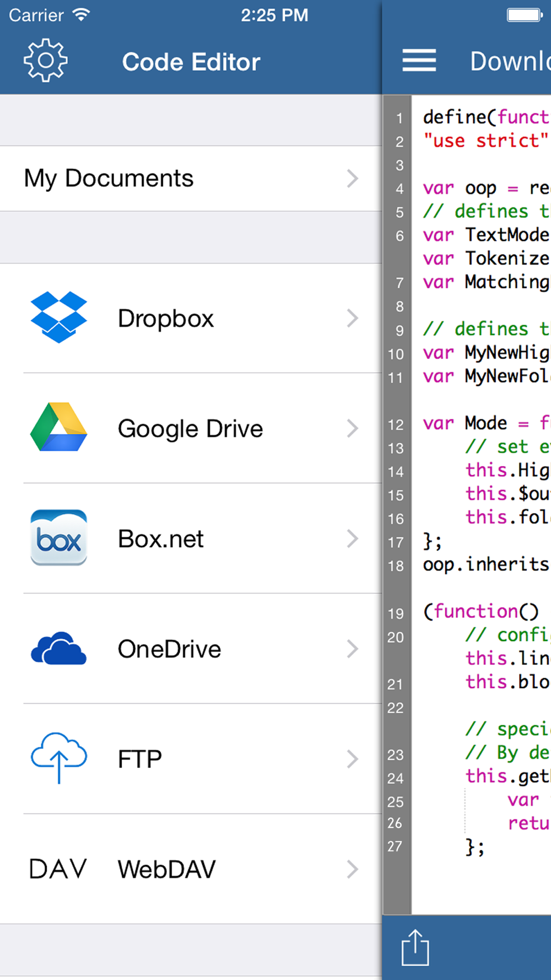Click the (function() code line
The width and height of the screenshot is (551, 980).
click(481, 611)
